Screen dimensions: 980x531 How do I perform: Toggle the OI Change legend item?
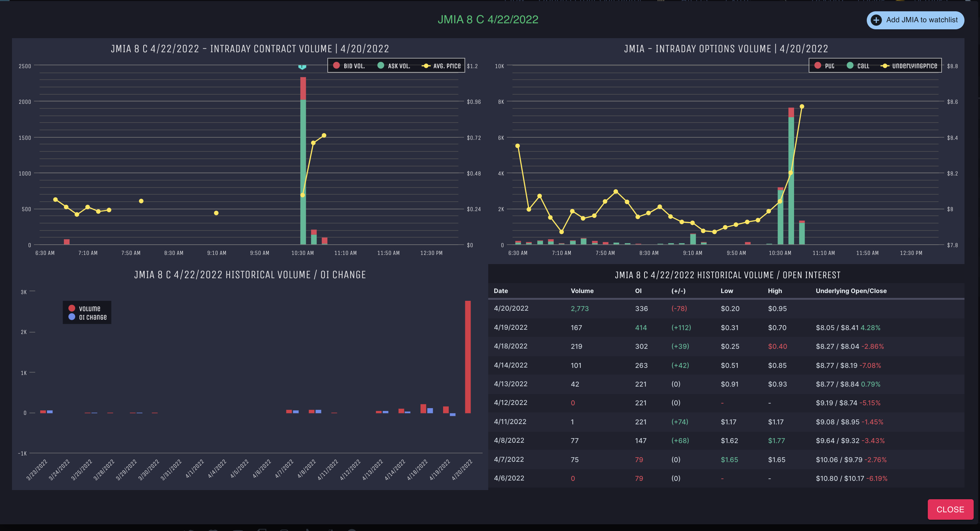[92, 317]
